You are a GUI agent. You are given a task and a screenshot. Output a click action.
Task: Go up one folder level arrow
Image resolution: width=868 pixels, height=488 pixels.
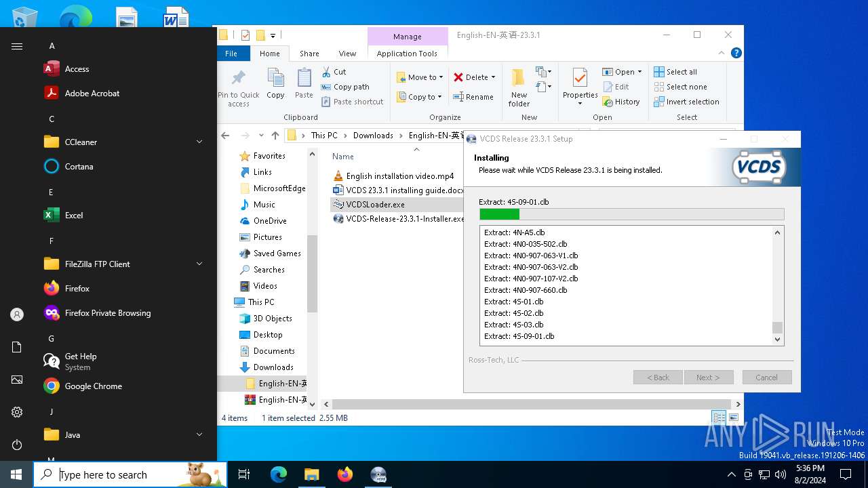tap(275, 136)
